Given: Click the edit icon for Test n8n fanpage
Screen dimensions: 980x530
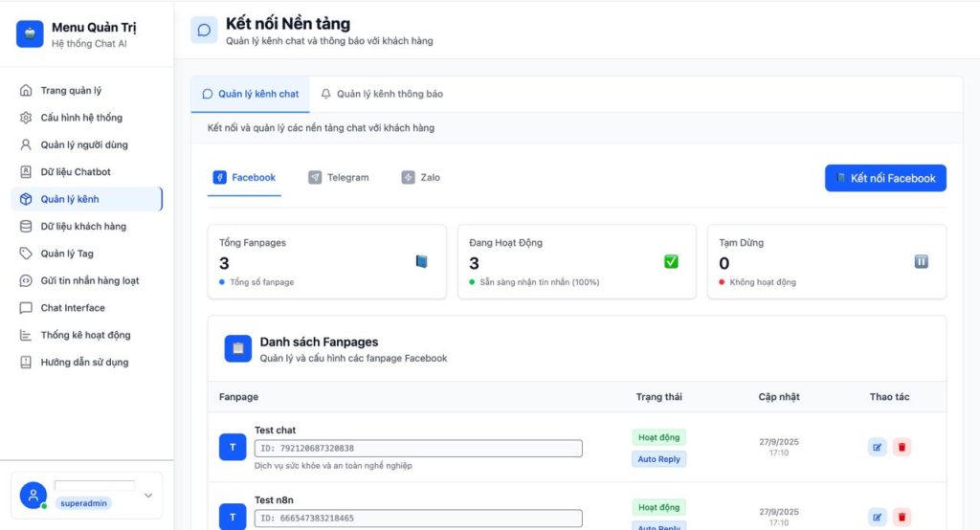Looking at the screenshot, I should [x=877, y=517].
